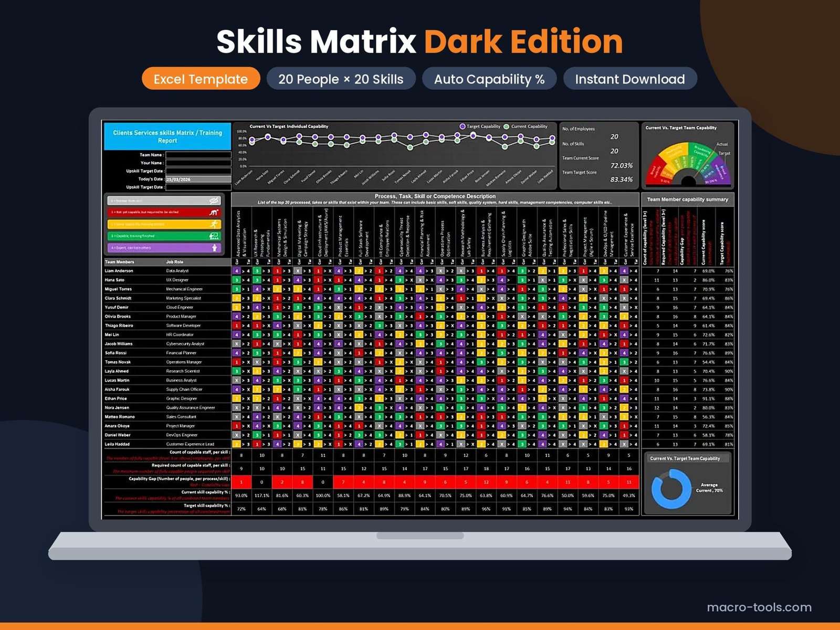Click the Upskill Target Date field below Today's Date
This screenshot has width=840, height=630.
(198, 187)
